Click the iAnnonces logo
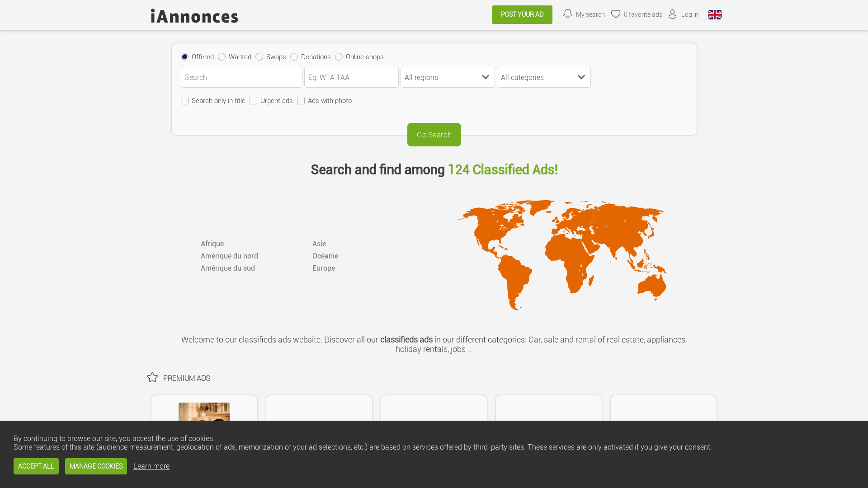Viewport: 868px width, 488px height. coord(194,16)
